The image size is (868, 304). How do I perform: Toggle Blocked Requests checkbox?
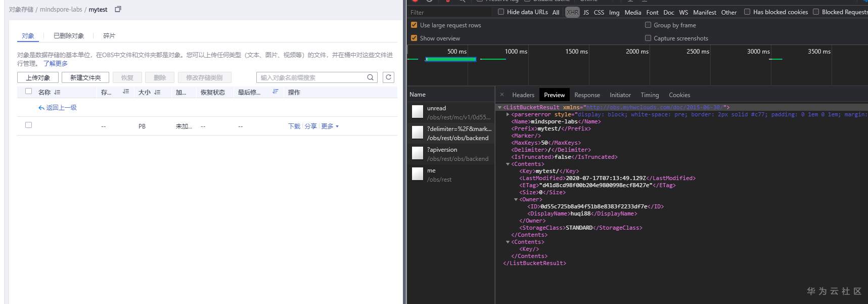(x=816, y=12)
